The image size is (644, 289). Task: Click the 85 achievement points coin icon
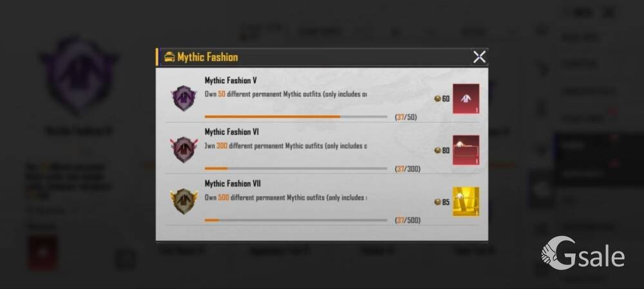[x=438, y=202]
